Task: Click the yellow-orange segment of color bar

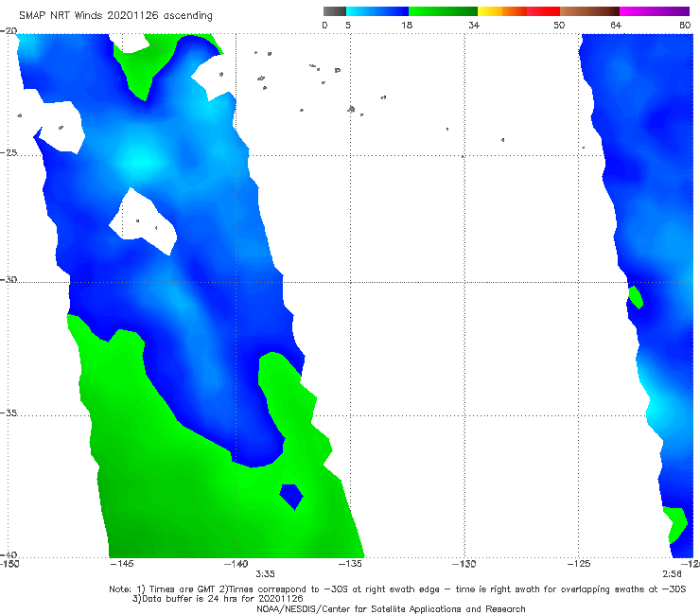Action: [x=501, y=11]
